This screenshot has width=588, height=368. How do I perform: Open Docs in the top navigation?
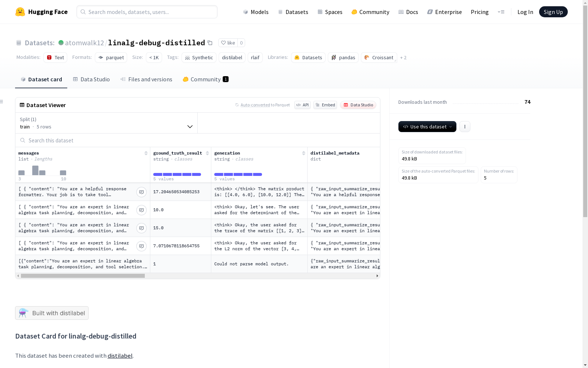click(x=408, y=12)
